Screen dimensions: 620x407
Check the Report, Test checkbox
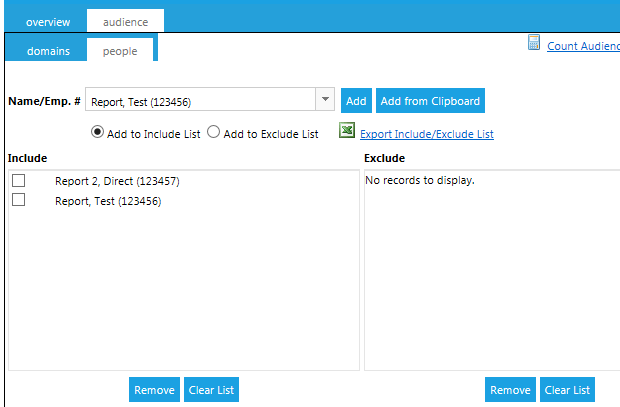[x=18, y=200]
